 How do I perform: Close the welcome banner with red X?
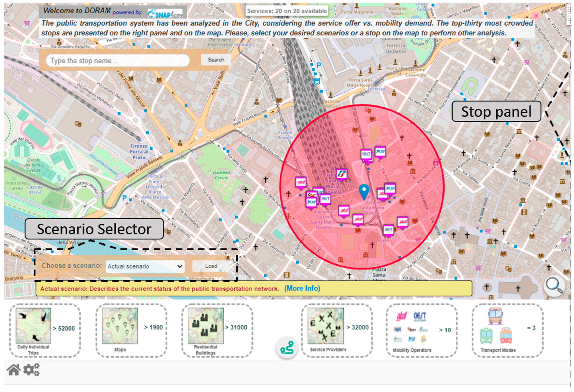pyautogui.click(x=536, y=16)
